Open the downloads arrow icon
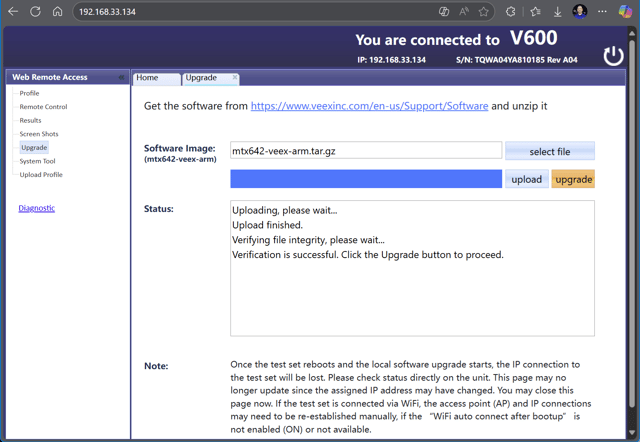Screen dimensions: 640x442 pyautogui.click(x=558, y=12)
